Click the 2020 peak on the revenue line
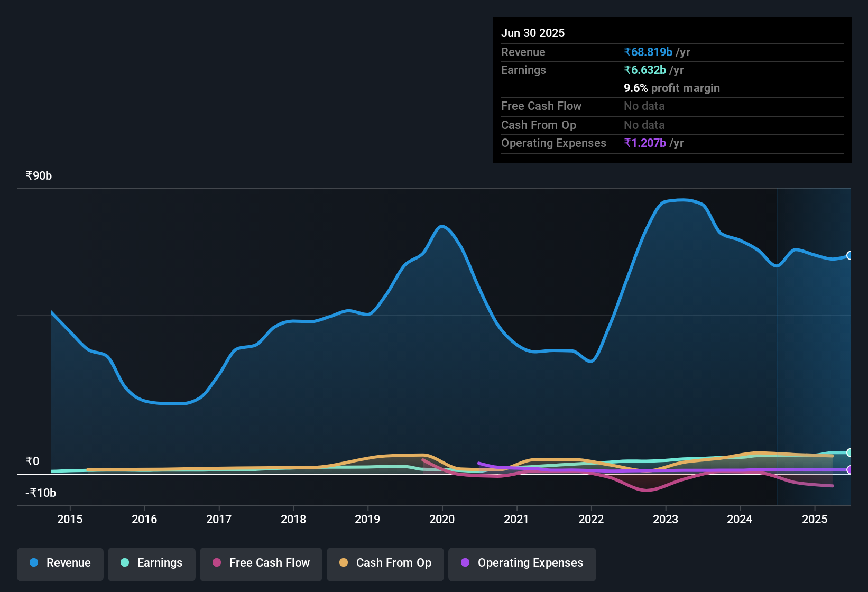Screen dimensions: 868x592 (x=442, y=226)
